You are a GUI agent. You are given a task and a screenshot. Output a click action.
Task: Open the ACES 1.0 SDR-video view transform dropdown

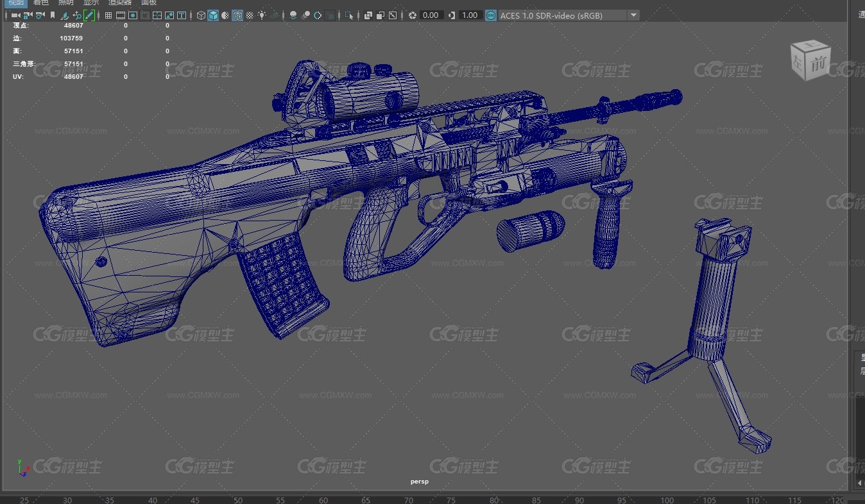click(569, 15)
